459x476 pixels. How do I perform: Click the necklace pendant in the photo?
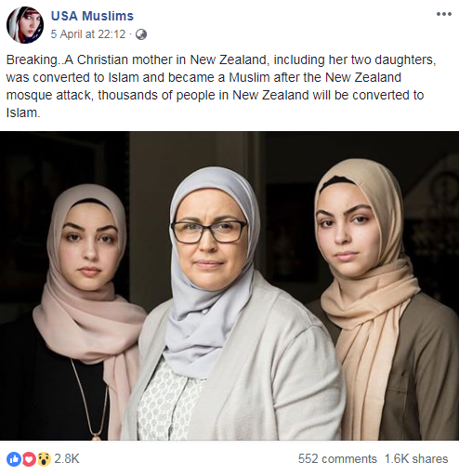97,437
